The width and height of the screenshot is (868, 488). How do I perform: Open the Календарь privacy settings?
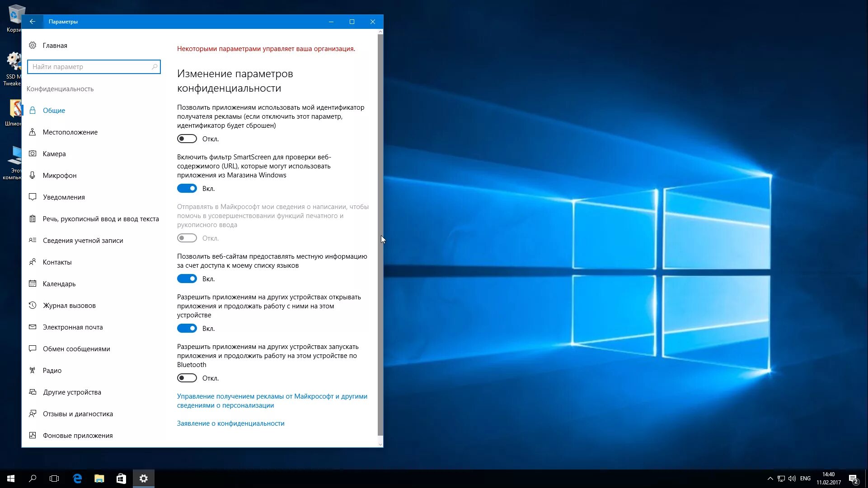[x=59, y=284]
